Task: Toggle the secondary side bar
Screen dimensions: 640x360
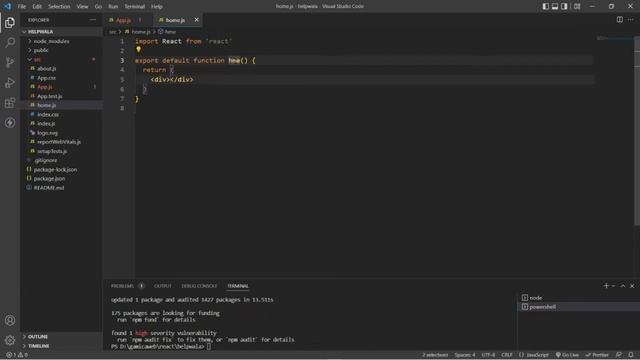Action: [564, 6]
